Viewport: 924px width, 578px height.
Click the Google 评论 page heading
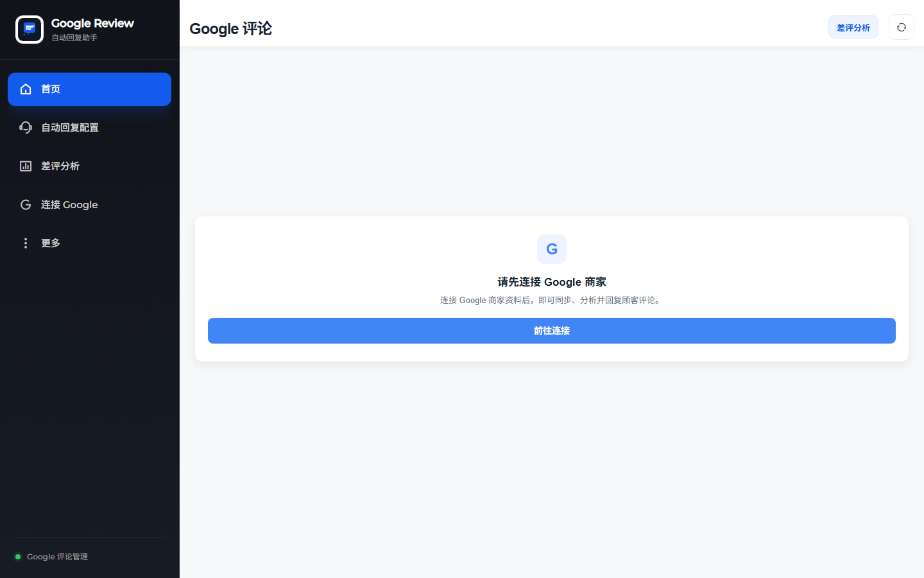pos(231,29)
